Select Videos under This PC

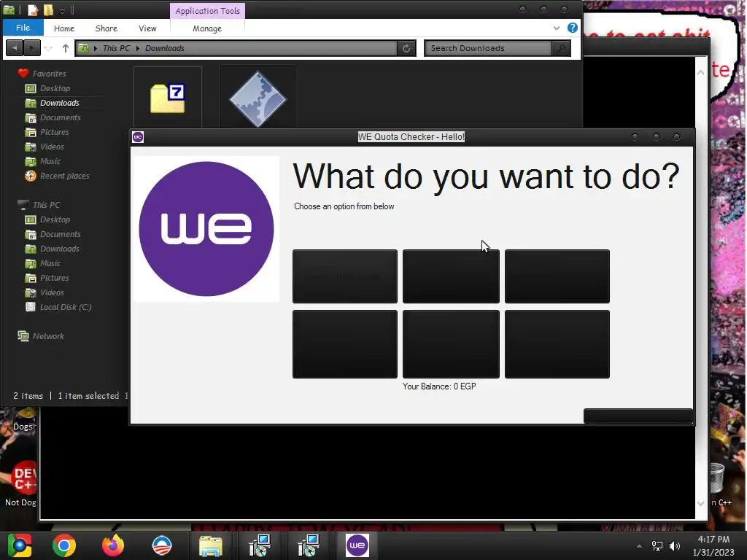point(44,292)
